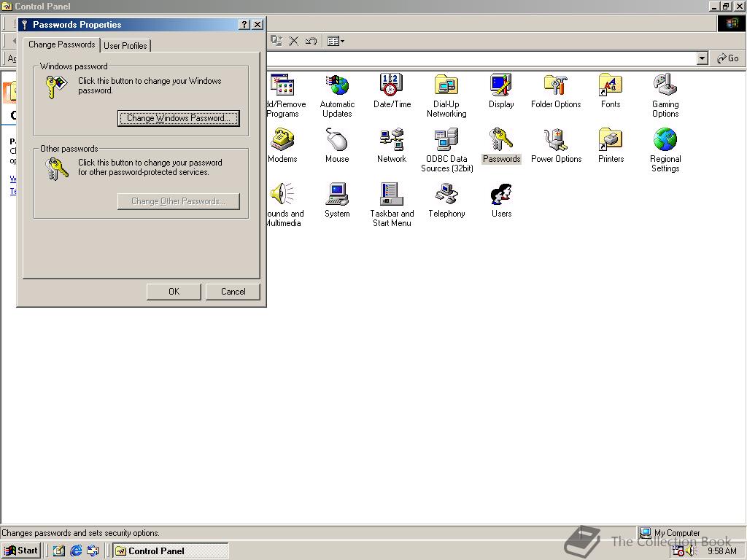Open the System icon

337,195
